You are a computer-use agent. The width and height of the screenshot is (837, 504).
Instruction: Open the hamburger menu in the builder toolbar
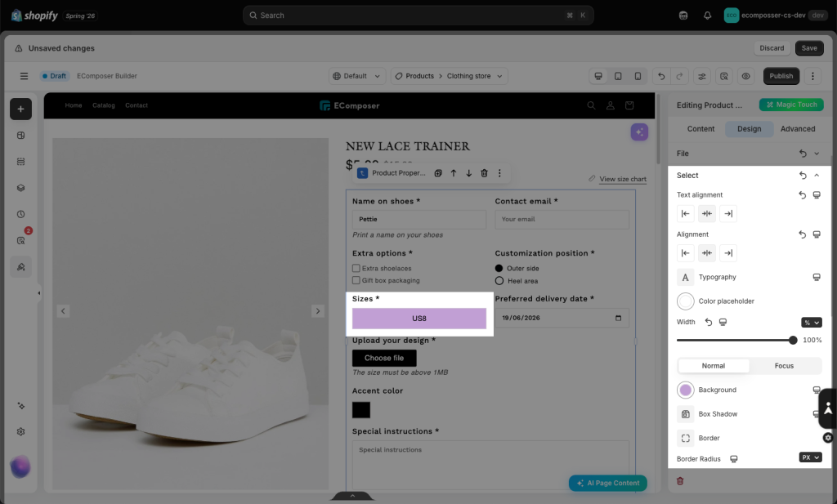24,76
